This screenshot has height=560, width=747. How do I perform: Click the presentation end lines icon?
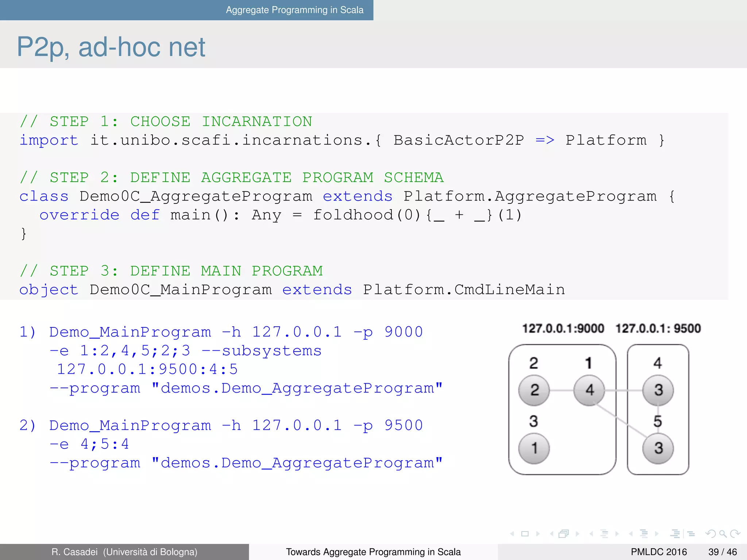[x=691, y=534]
